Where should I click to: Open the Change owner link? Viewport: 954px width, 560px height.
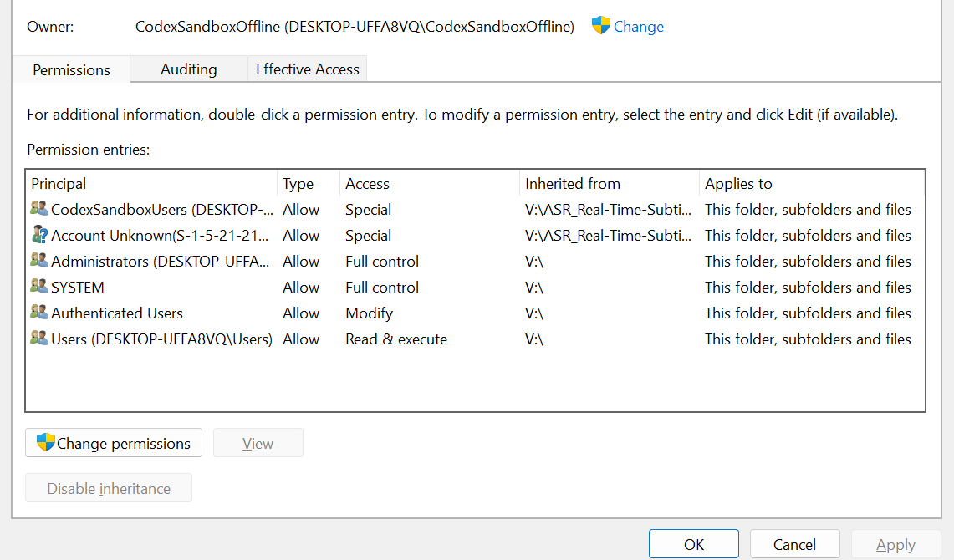point(638,27)
